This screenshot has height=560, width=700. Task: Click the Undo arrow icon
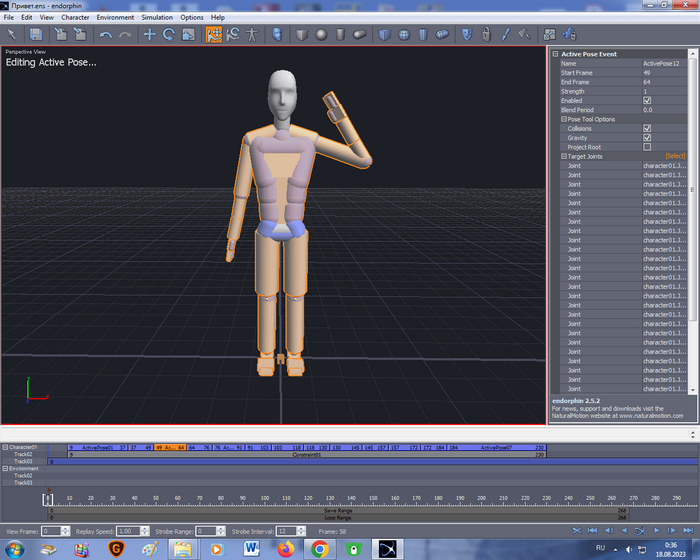[x=105, y=34]
